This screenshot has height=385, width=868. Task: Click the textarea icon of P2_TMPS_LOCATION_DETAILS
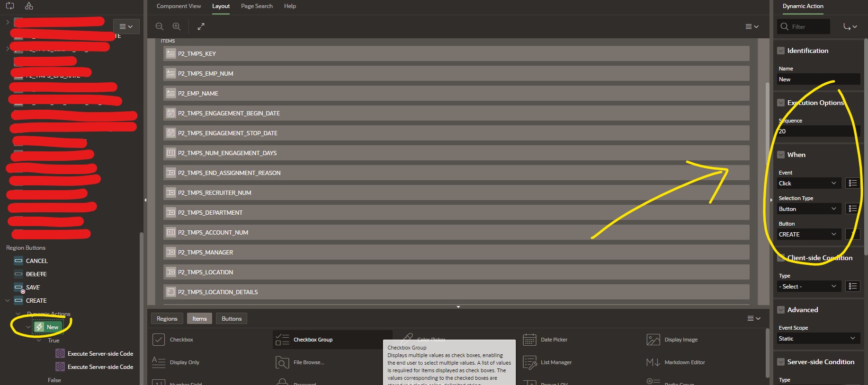click(171, 292)
